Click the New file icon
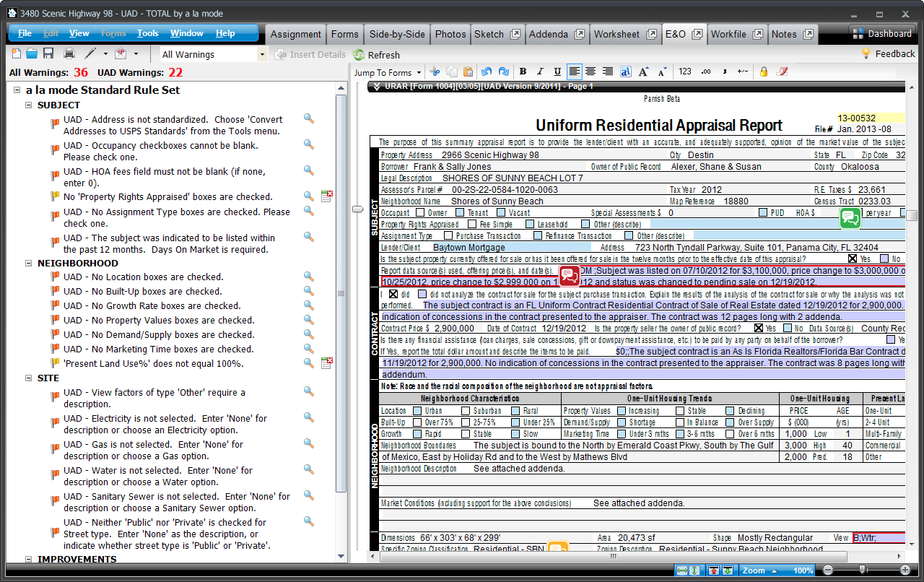 pyautogui.click(x=16, y=53)
